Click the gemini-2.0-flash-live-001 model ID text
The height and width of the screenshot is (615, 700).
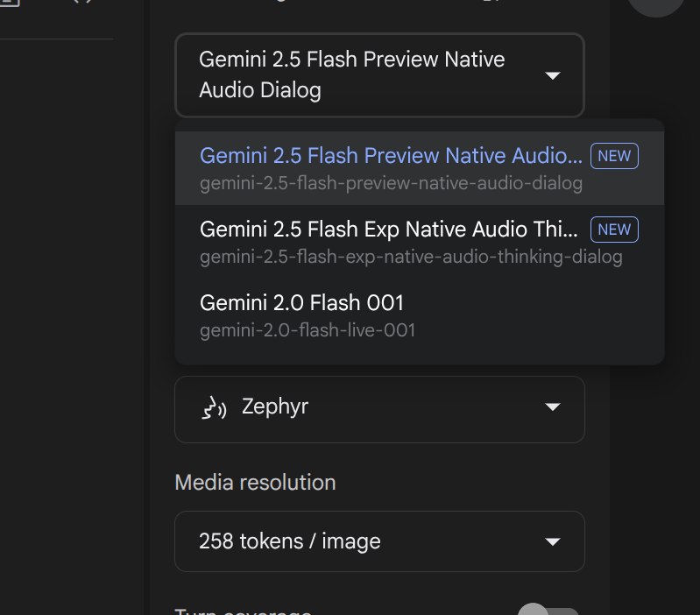coord(308,330)
